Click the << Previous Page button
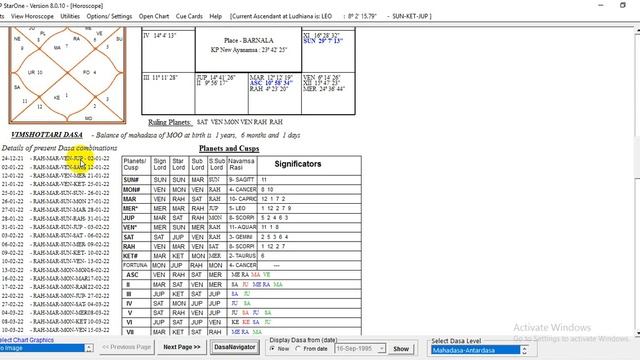The height and width of the screenshot is (360, 640). (x=126, y=347)
